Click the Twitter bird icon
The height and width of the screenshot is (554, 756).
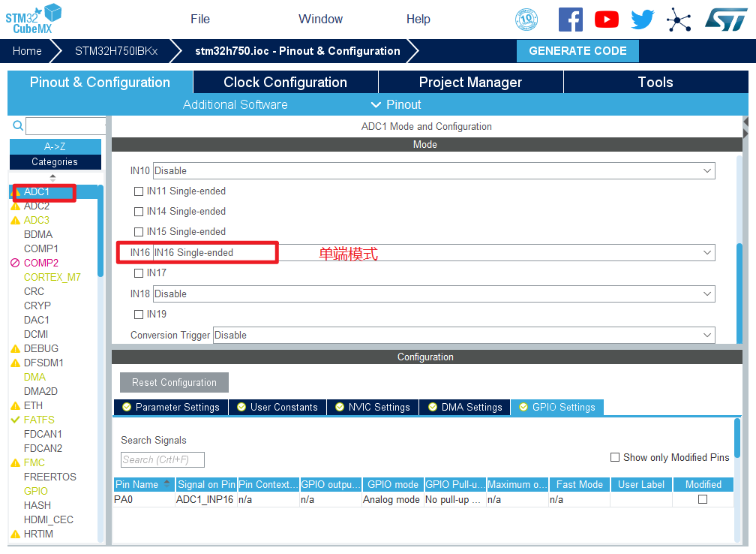[x=643, y=20]
